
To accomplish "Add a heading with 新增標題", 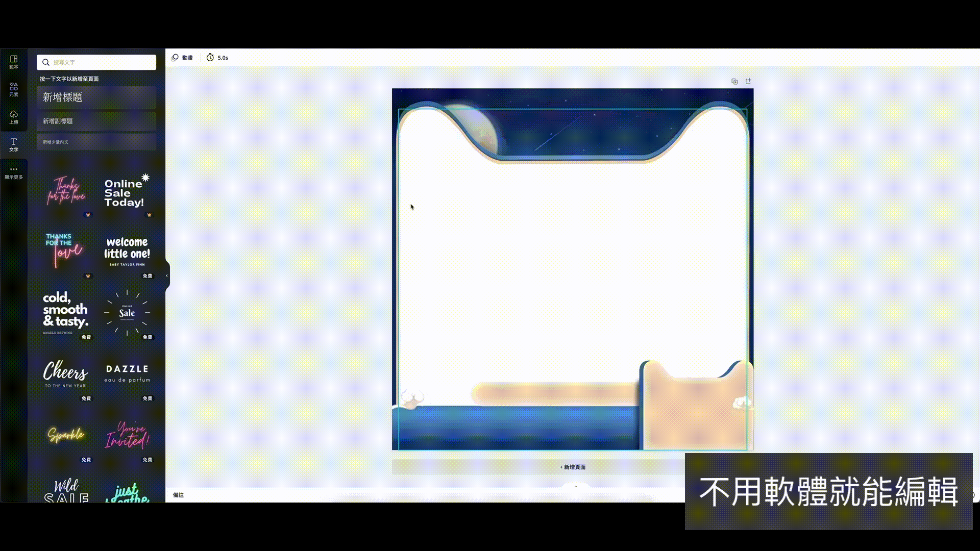I will (96, 97).
